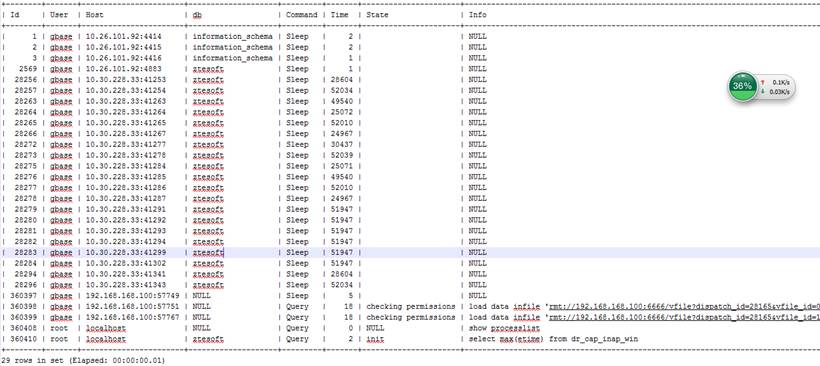Image resolution: width=820 pixels, height=366 pixels.
Task: Click process Id 28256
Action: (25, 79)
